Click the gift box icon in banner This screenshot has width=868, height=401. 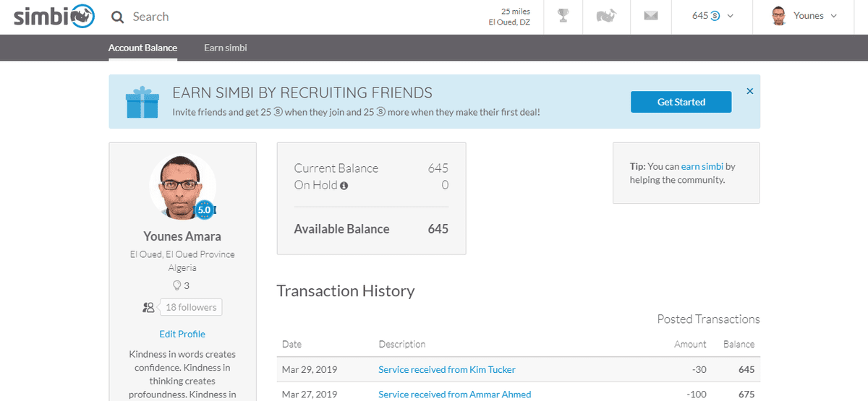(142, 102)
